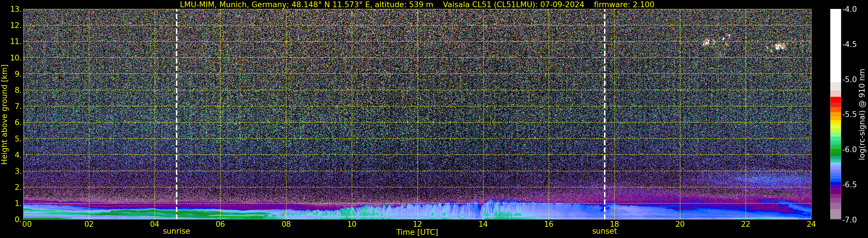The width and height of the screenshot is (868, 238).
Task: Click the x-axis tick label '16'
Action: [x=548, y=224]
